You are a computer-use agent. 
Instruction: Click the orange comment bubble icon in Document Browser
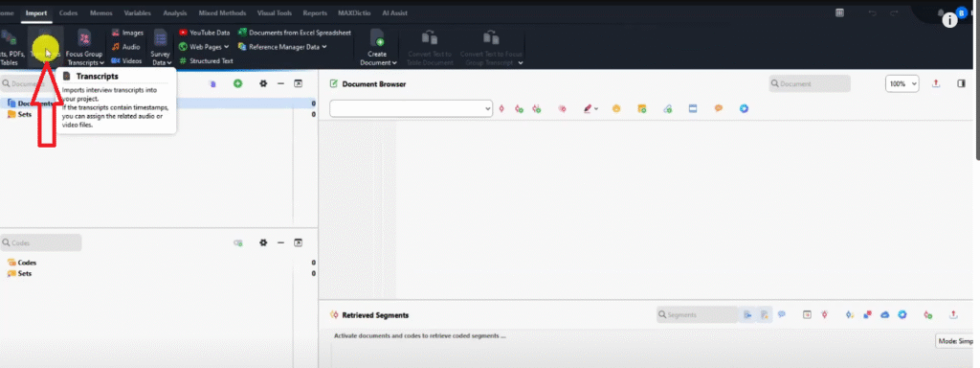pos(719,108)
